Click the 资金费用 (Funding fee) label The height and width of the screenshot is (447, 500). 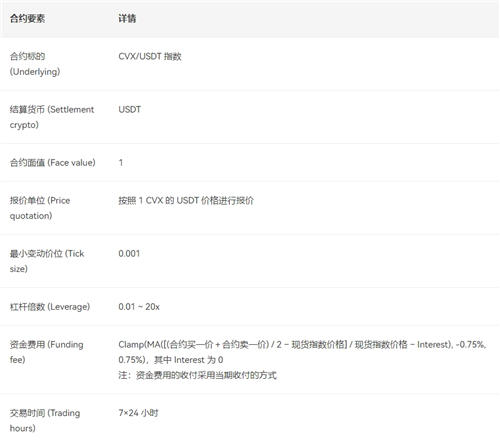[x=47, y=352]
